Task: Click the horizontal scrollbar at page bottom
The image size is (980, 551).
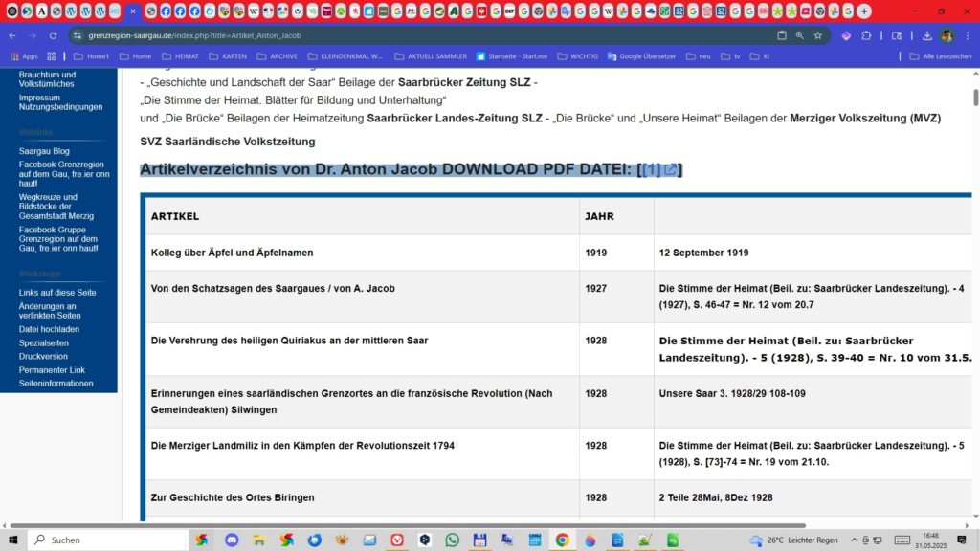Action: [x=408, y=525]
